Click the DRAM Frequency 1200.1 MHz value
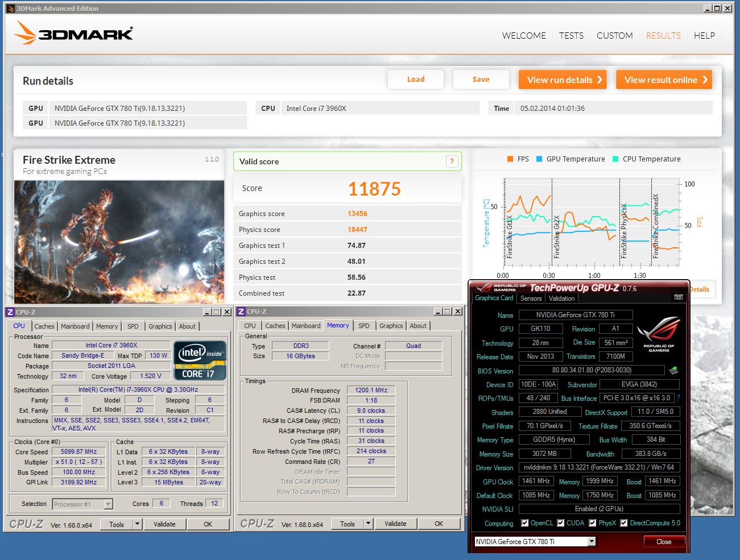This screenshot has height=560, width=740. (371, 391)
